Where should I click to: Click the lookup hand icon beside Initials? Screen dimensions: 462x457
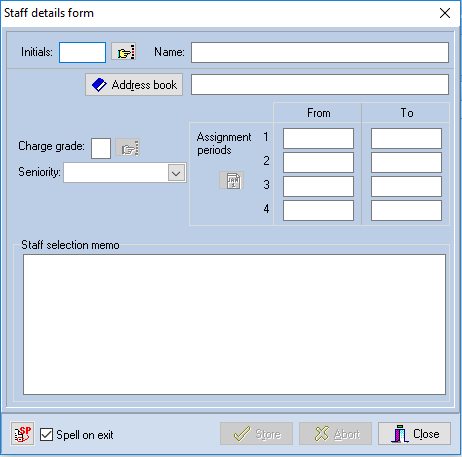(x=123, y=51)
